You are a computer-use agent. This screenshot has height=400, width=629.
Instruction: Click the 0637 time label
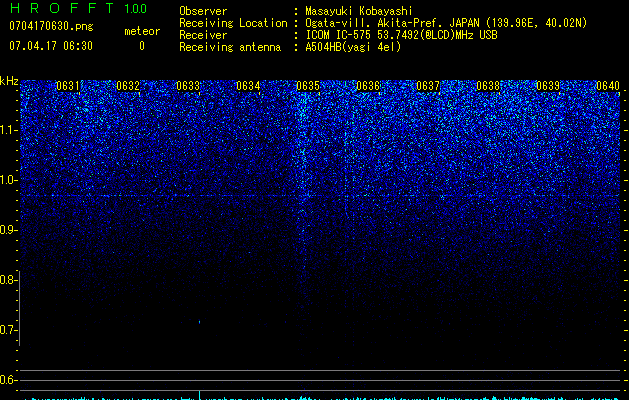tap(428, 86)
